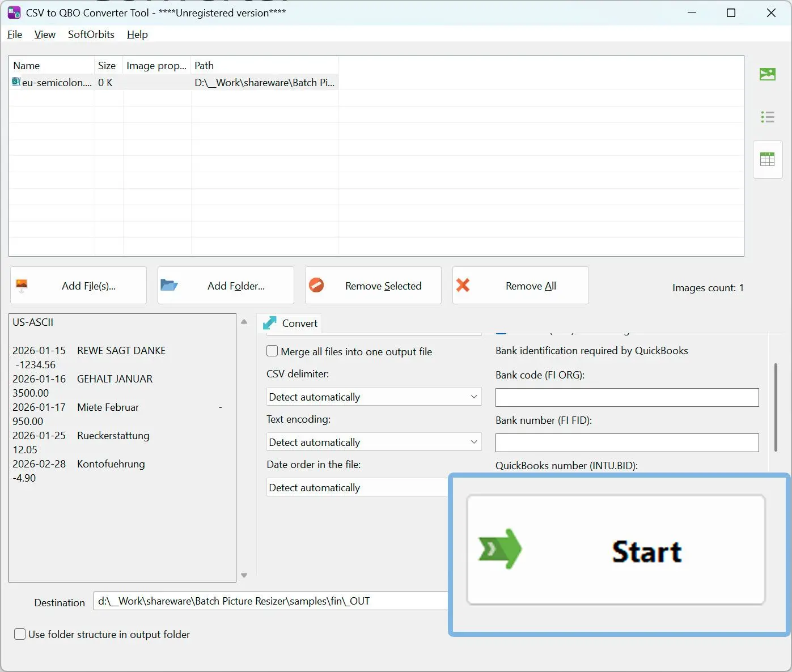
Task: Sort by the Name column header
Action: click(x=52, y=66)
